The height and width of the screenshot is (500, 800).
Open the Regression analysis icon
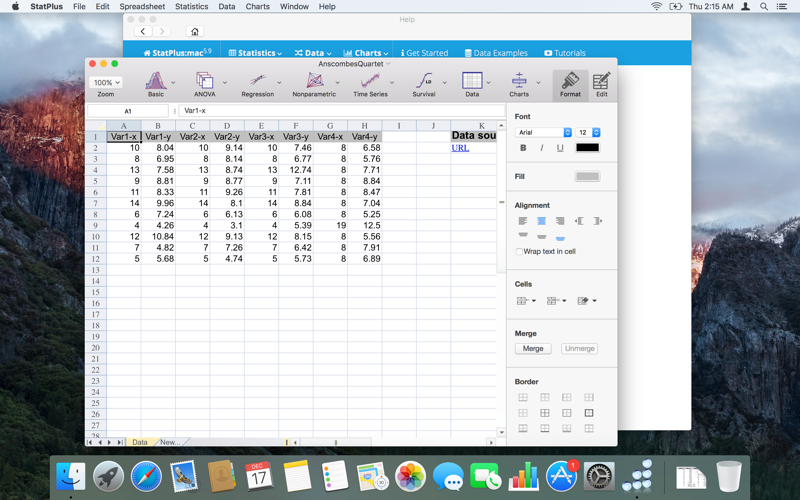(x=258, y=81)
